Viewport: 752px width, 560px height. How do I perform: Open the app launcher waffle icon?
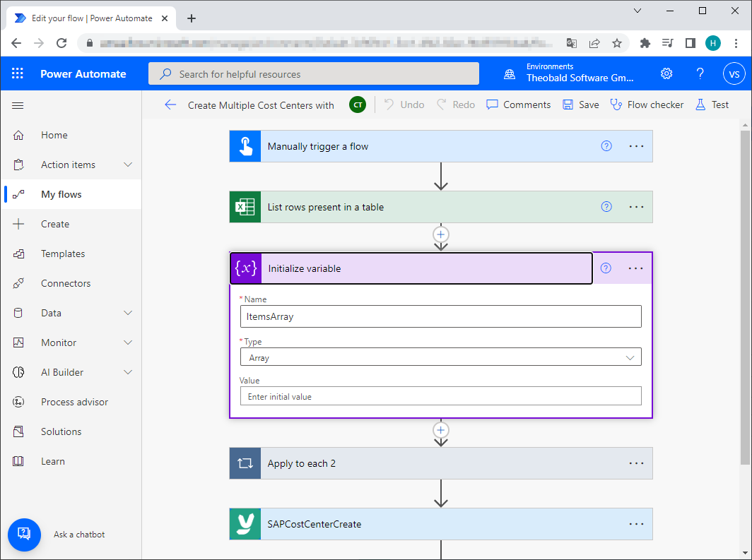pyautogui.click(x=18, y=73)
